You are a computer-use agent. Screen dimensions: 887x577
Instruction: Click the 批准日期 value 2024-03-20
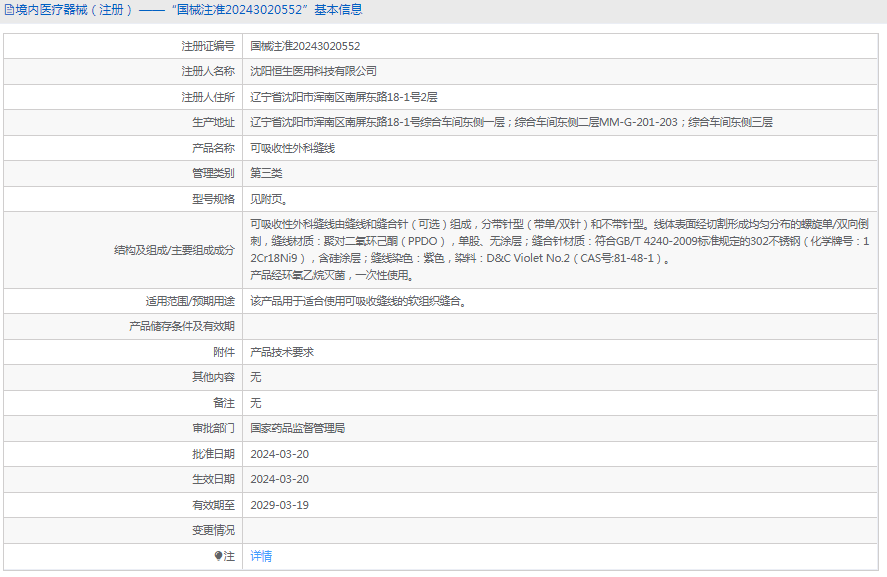[279, 454]
